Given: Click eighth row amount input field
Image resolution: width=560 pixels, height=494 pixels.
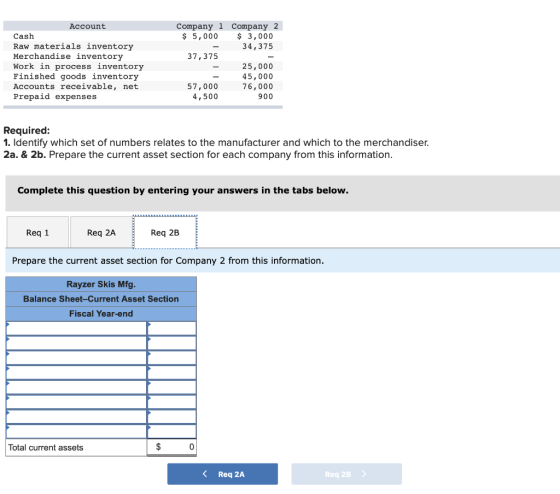Looking at the screenshot, I should pos(172,431).
